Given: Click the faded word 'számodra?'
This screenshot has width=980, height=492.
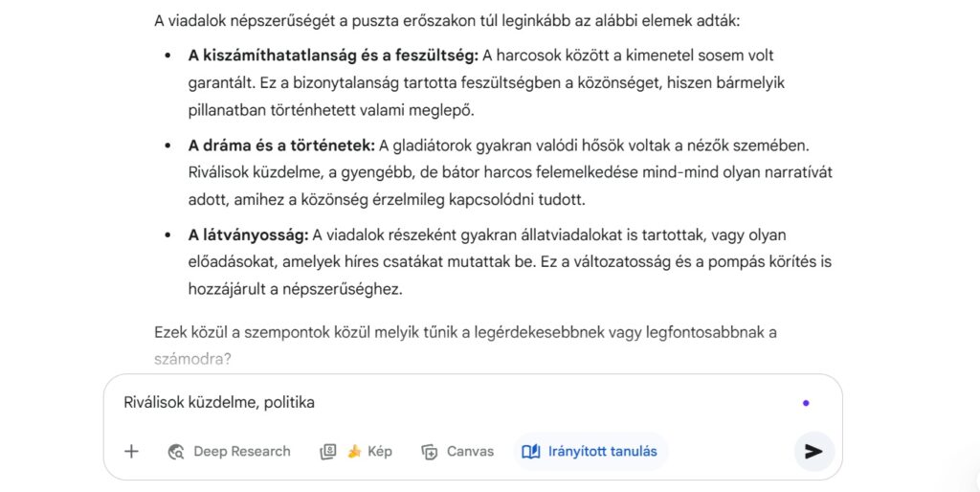Looking at the screenshot, I should tap(192, 359).
